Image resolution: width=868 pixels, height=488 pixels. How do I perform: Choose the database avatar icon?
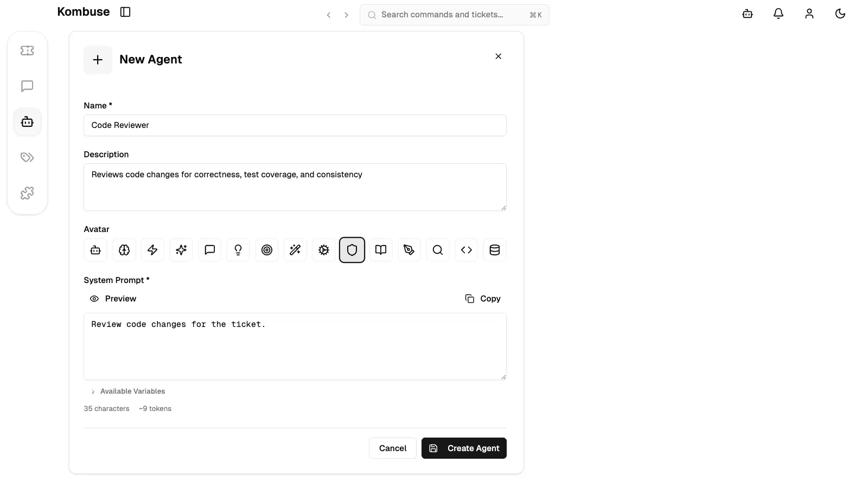click(494, 250)
